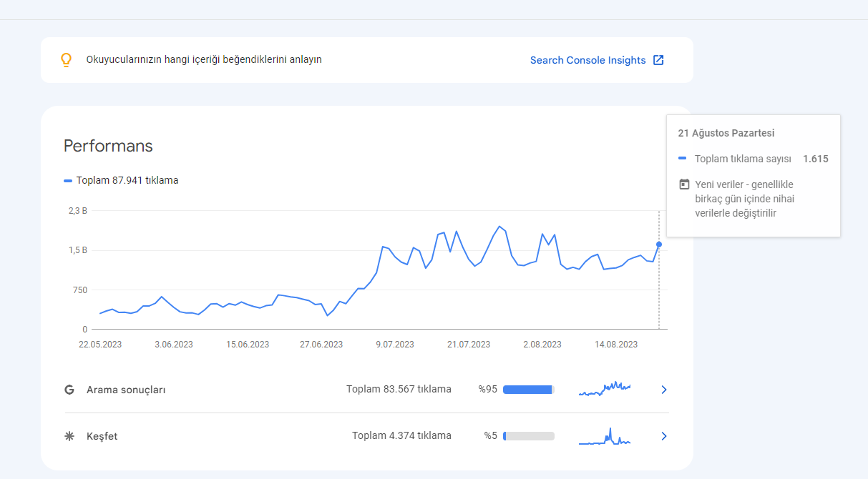The image size is (868, 479).
Task: Click the Keşfet sparkline thumbnail
Action: (605, 436)
